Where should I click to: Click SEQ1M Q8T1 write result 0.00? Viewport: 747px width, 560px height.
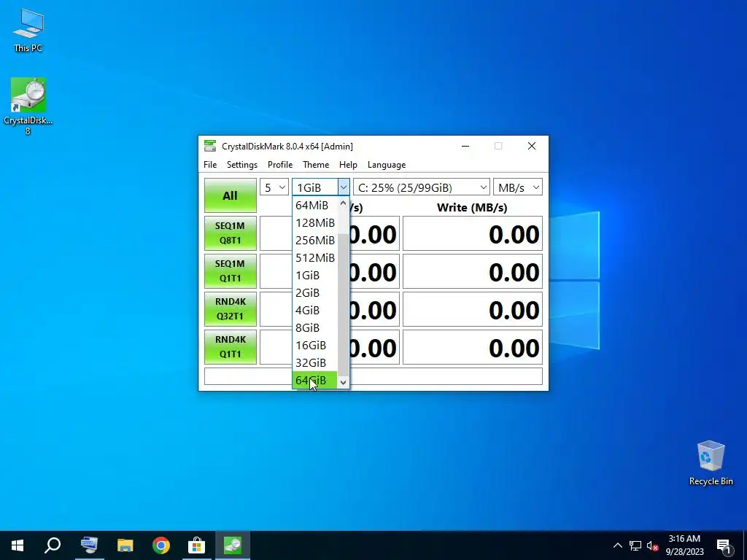pos(473,233)
